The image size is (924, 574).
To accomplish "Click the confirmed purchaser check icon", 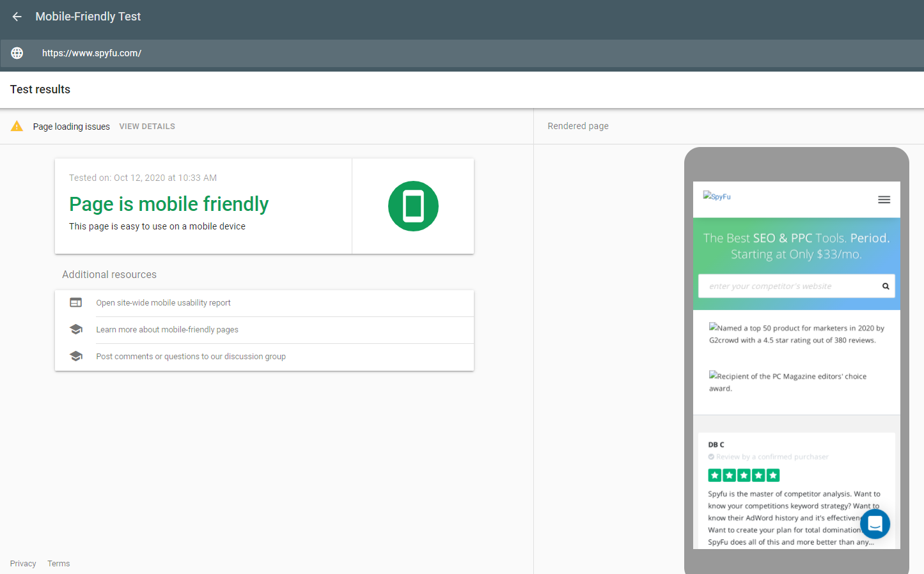I will (x=711, y=457).
